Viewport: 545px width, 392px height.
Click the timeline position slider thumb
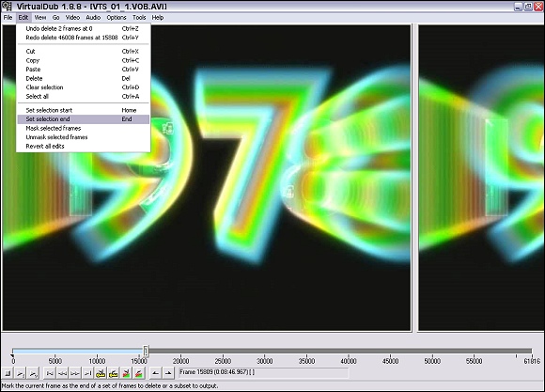click(146, 351)
